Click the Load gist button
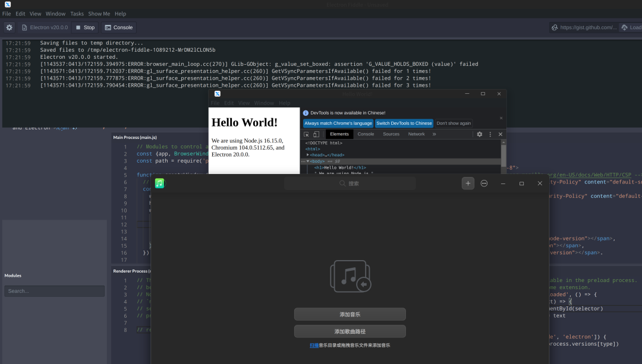Image resolution: width=642 pixels, height=364 pixels. pos(631,27)
